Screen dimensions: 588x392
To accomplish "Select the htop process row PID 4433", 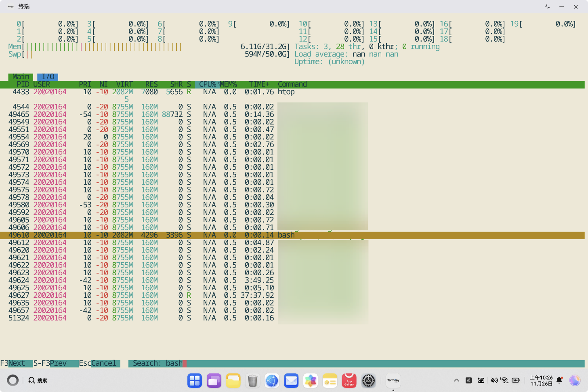I will click(x=292, y=92).
